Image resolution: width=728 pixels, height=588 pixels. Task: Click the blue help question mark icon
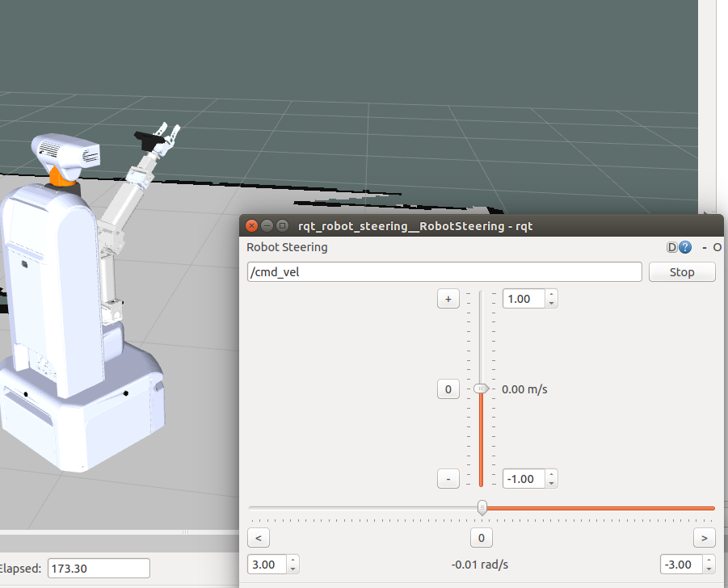click(x=685, y=248)
